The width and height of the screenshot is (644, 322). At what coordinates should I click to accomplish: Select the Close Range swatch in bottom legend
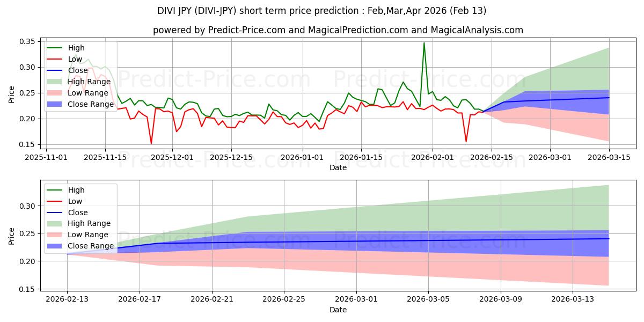(55, 246)
